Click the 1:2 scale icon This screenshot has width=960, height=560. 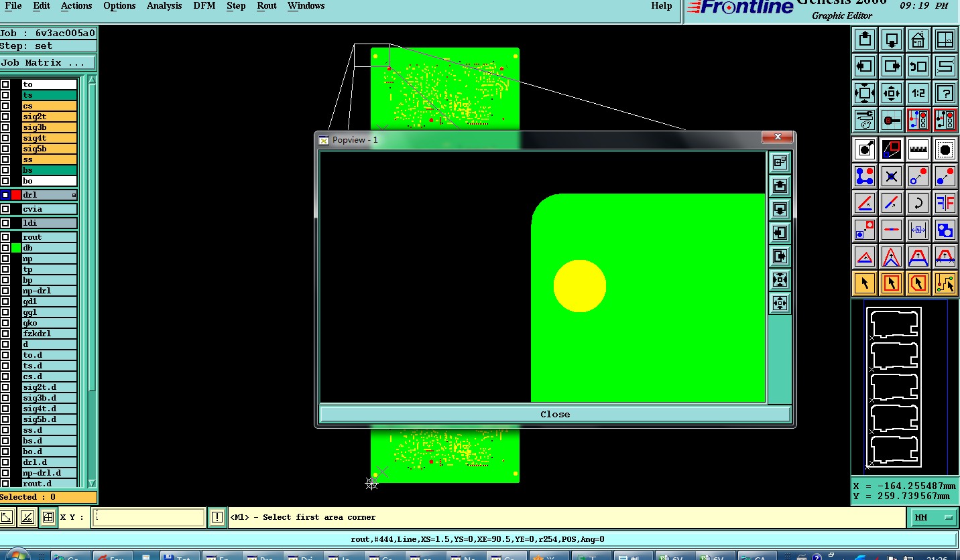918,93
